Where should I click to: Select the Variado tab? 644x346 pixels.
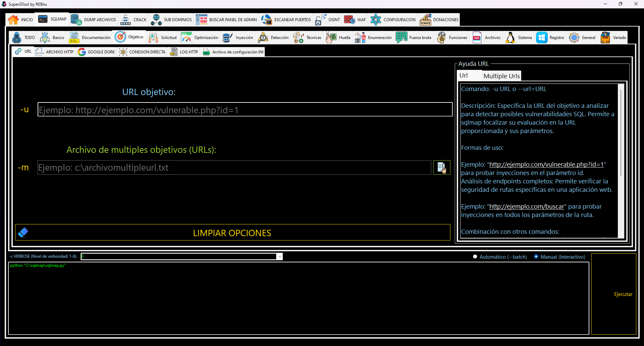point(613,38)
